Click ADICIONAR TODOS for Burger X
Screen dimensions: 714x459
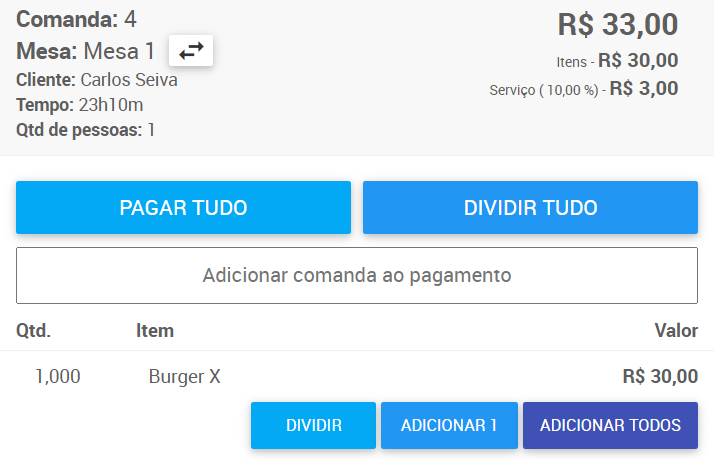coord(610,425)
